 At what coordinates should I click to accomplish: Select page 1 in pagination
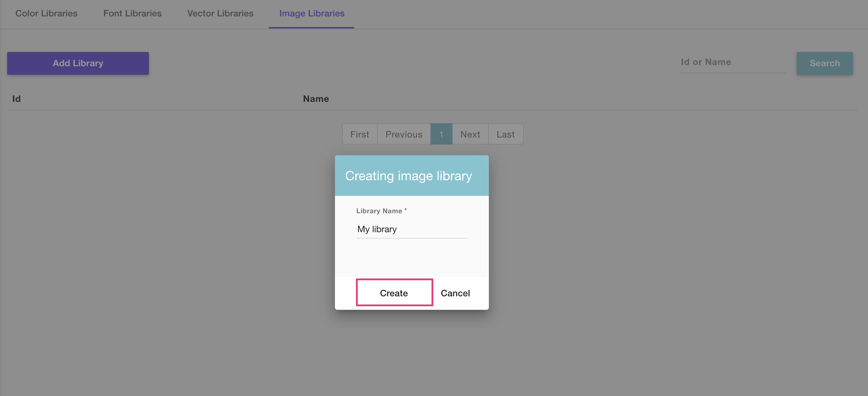441,134
